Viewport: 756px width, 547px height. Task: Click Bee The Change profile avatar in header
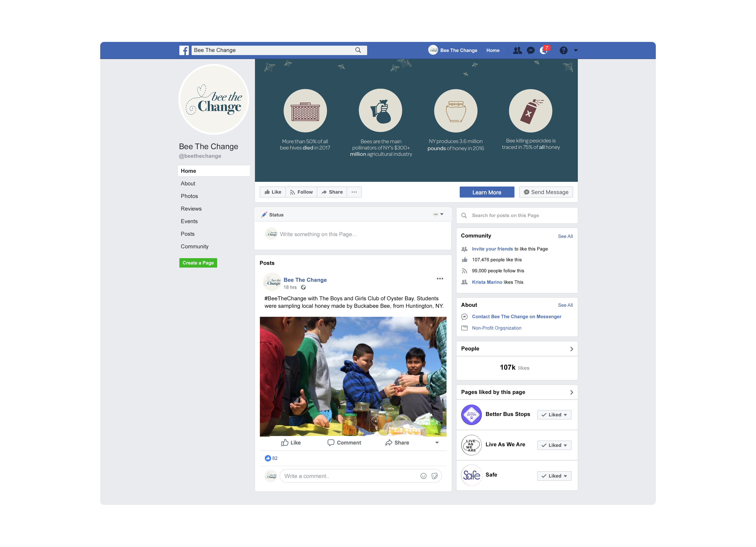pyautogui.click(x=433, y=50)
